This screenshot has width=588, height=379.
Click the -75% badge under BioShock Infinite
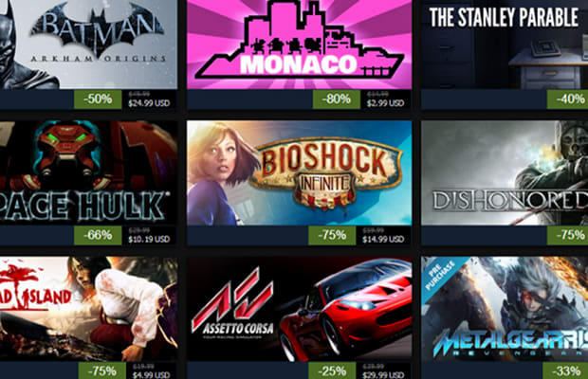click(332, 236)
